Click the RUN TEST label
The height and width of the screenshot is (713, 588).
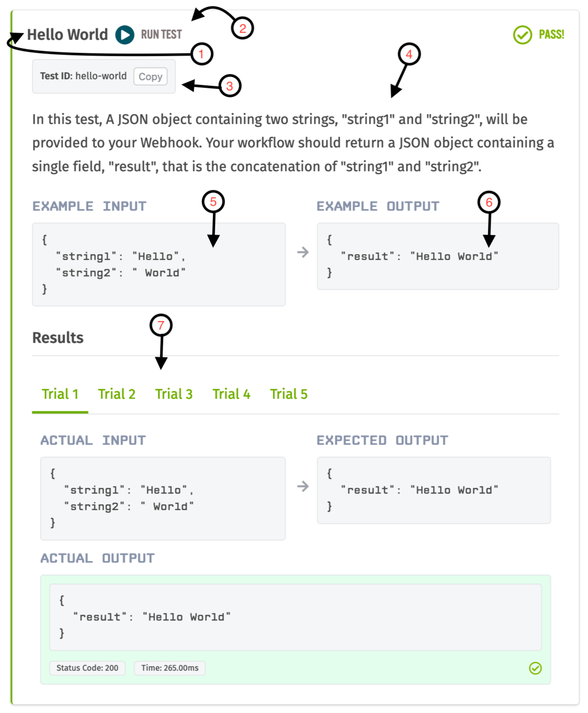point(161,34)
